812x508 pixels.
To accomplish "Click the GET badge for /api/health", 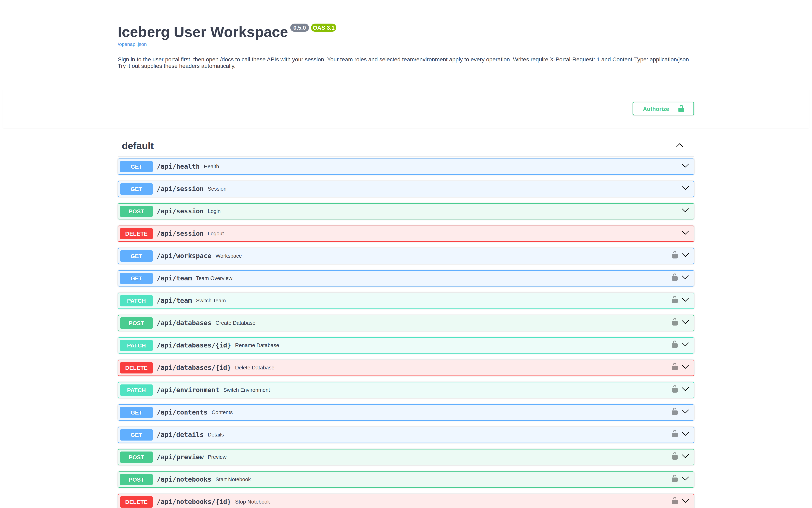I will (136, 167).
